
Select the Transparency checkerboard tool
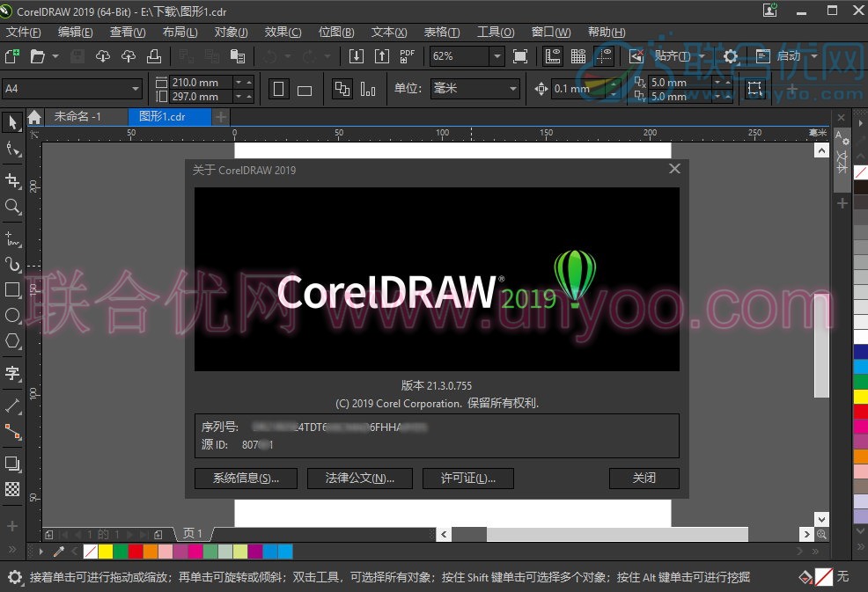12,489
